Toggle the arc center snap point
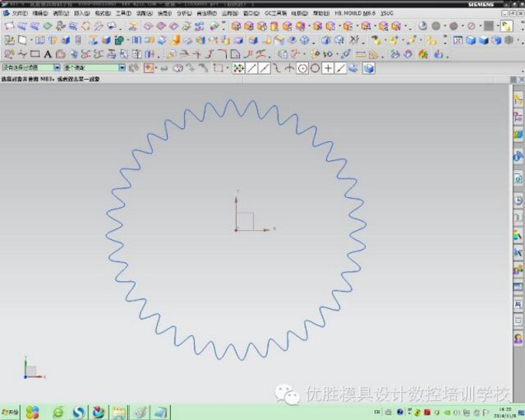Screen dimensions: 525x420 click(x=302, y=68)
